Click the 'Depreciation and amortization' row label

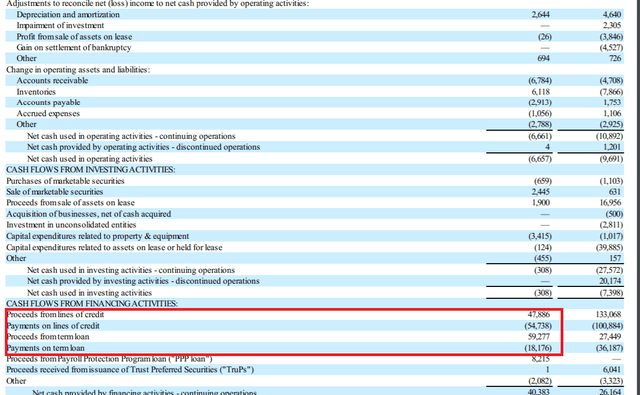[68, 15]
